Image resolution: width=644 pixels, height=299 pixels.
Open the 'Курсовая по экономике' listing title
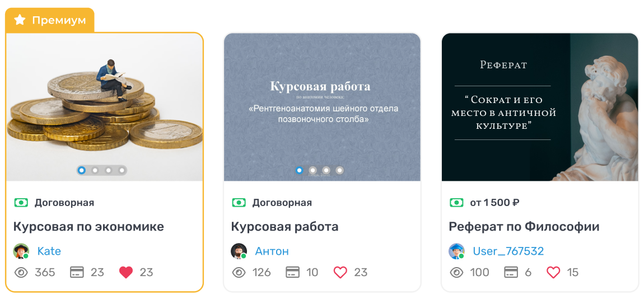click(x=88, y=227)
